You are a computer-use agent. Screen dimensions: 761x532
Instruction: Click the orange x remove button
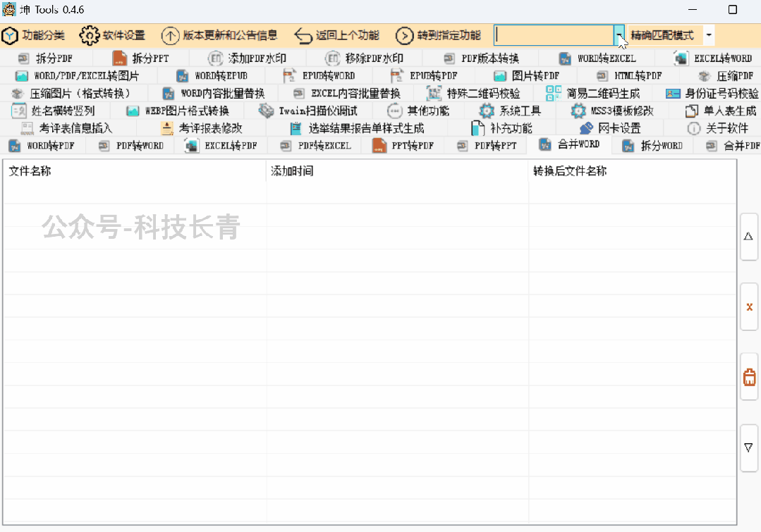[x=749, y=307]
